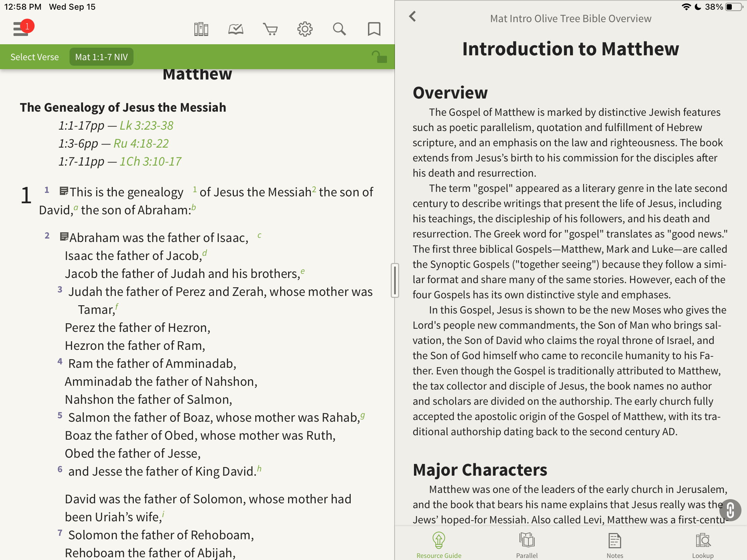Tap cross-reference b after 'Abraham:'
The height and width of the screenshot is (560, 747).
[194, 207]
